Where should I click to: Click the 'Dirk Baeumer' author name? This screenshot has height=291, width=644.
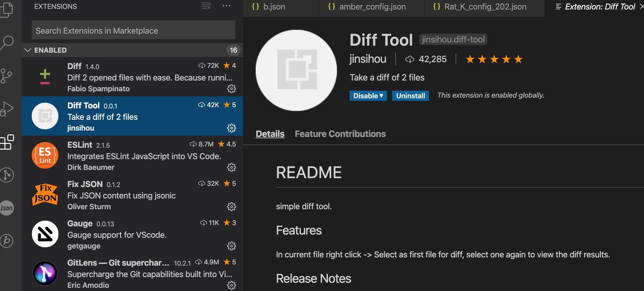pos(91,167)
